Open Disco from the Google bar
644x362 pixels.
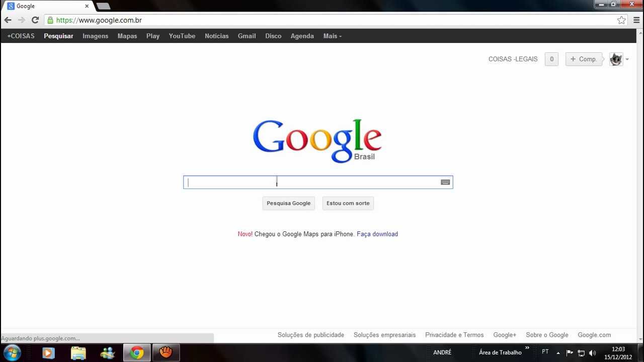click(273, 36)
